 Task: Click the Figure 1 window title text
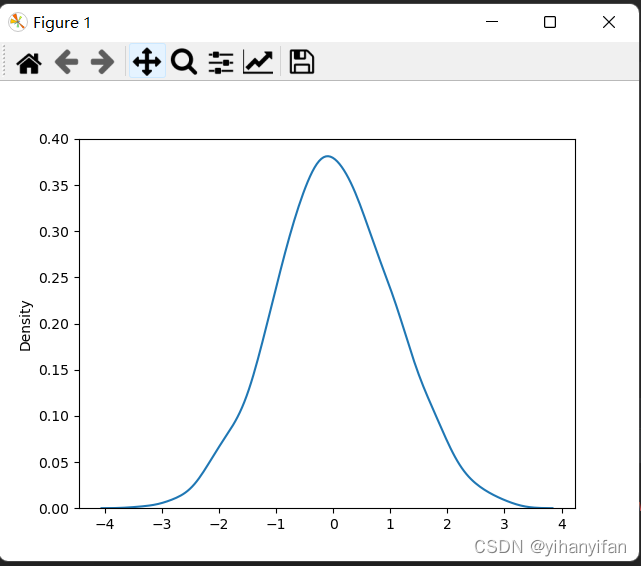coord(62,23)
